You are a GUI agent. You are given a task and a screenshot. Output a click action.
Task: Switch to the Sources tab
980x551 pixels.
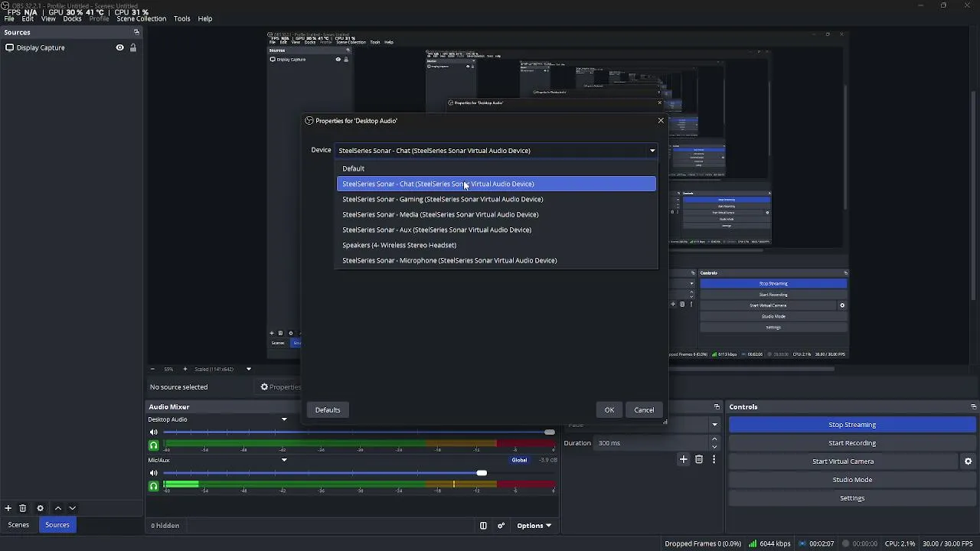[x=57, y=525]
